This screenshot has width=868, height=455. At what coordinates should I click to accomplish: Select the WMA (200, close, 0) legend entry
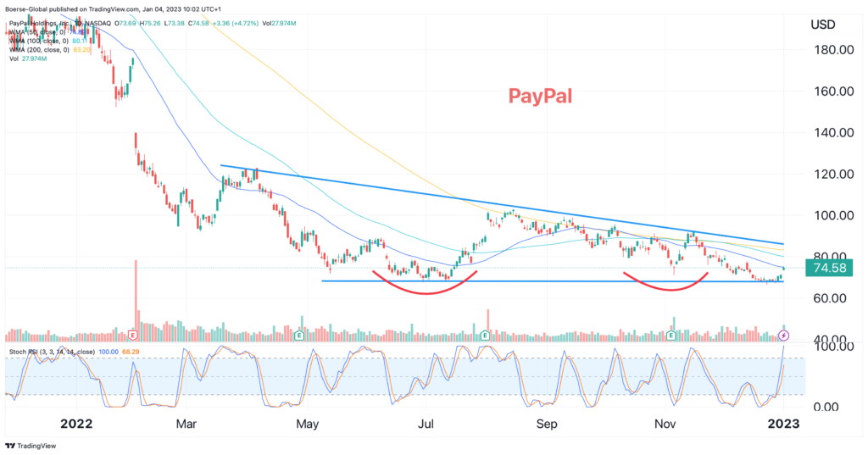[50, 50]
